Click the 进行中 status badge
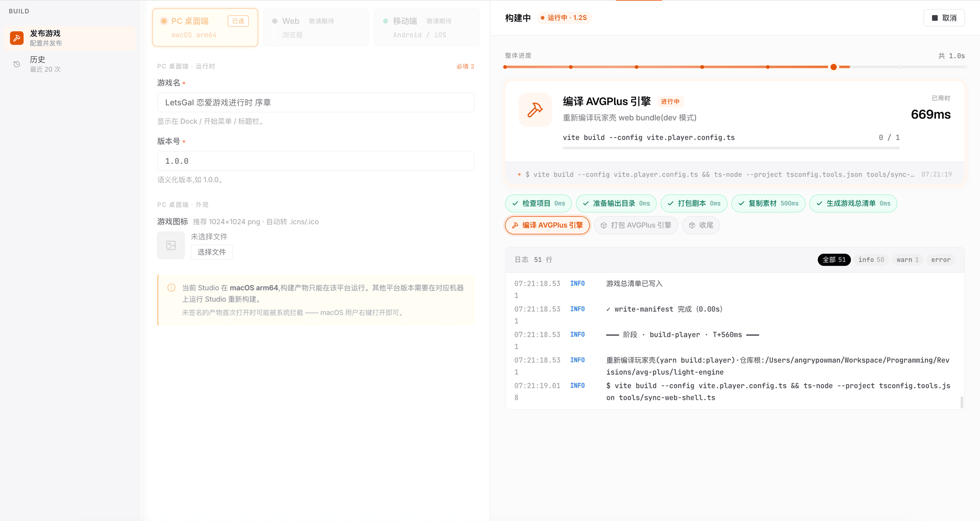Screen dimensions: 980x521 tap(670, 102)
